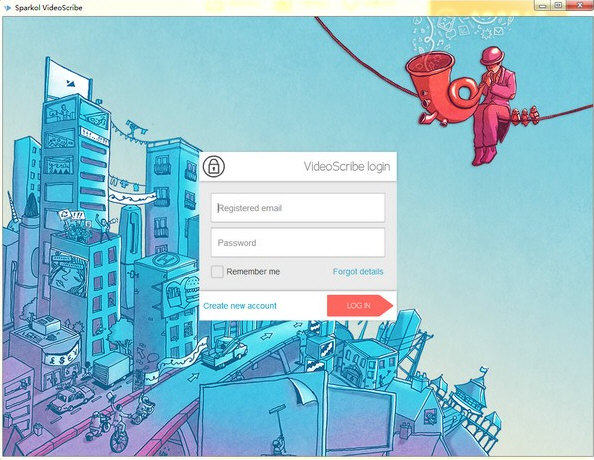This screenshot has height=460, width=594.
Task: Click the truck on the elevated road
Action: point(224,353)
